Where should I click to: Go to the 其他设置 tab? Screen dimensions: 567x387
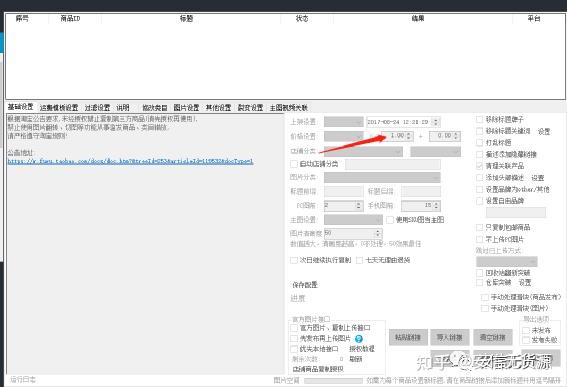218,108
